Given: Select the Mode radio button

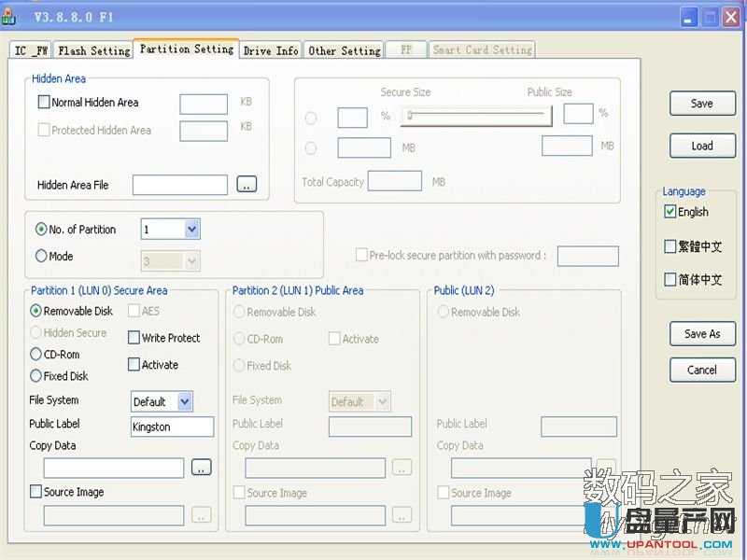Looking at the screenshot, I should coord(41,257).
